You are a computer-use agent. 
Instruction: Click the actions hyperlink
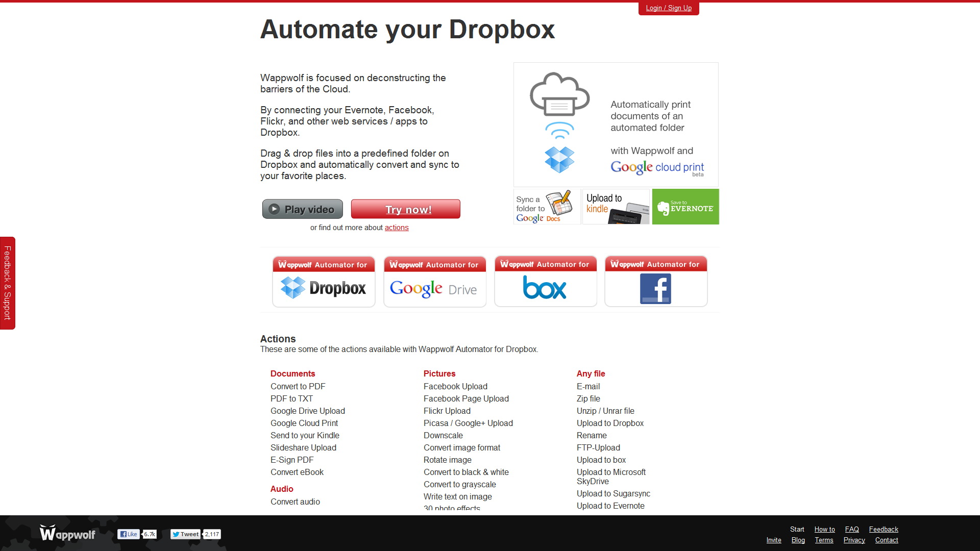tap(397, 228)
